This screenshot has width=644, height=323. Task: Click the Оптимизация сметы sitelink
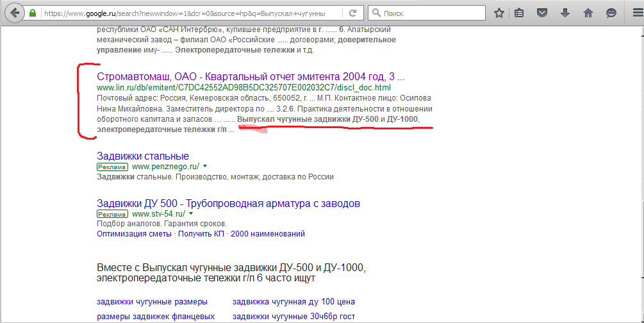(x=134, y=234)
